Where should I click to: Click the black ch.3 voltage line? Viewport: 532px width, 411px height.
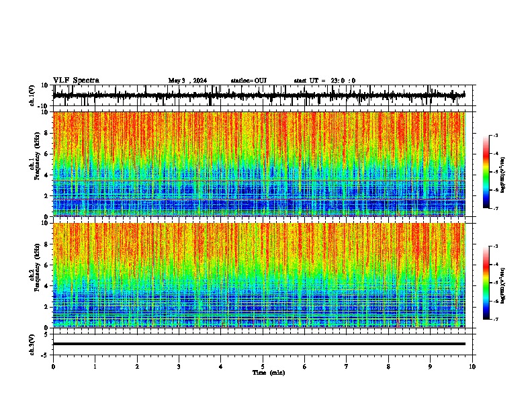click(x=259, y=344)
